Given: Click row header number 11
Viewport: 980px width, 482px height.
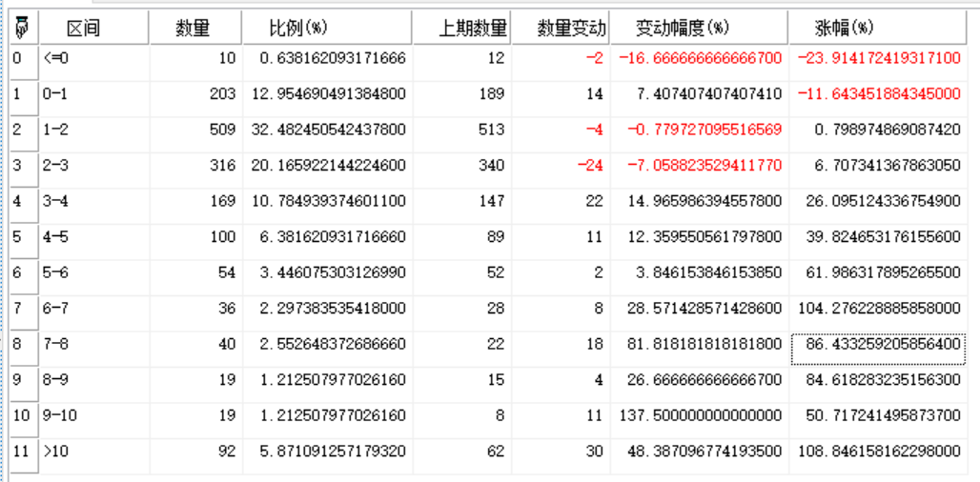Looking at the screenshot, I should pos(18,452).
